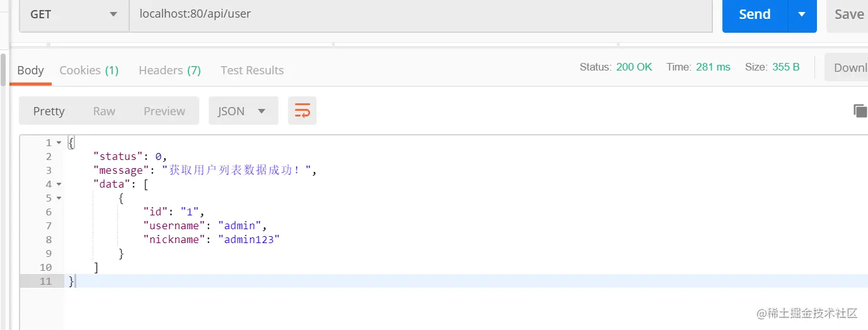This screenshot has height=330, width=868.
Task: Click the left vertical scrollbar
Action: click(3, 69)
